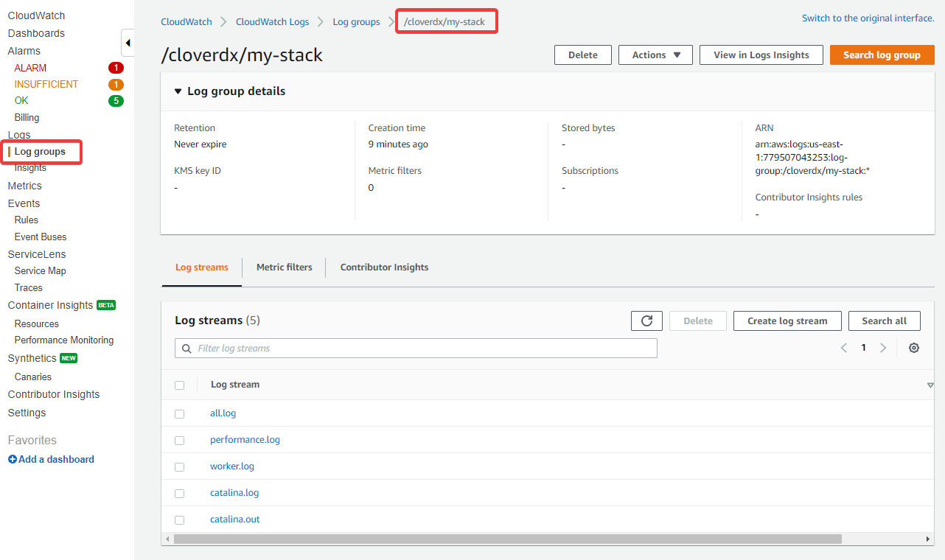Screen dimensions: 945x560
Task: Refresh the log streams list
Action: click(x=646, y=321)
